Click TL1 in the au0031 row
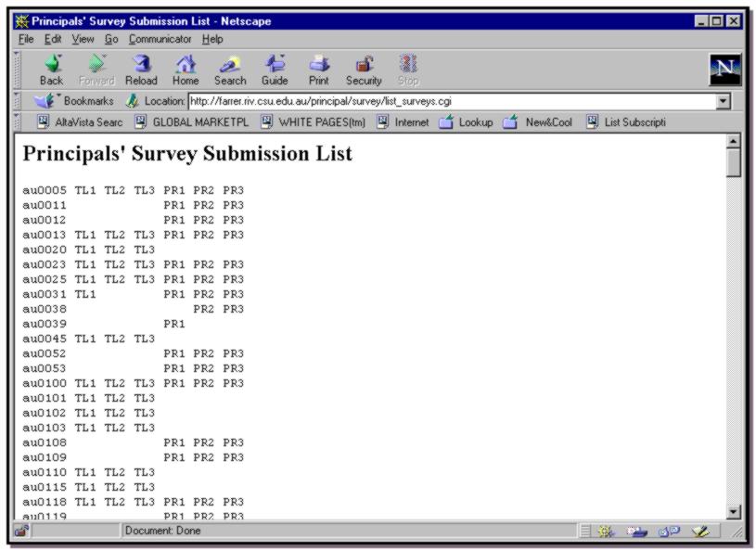Viewport: 756px width, 551px height. 85,294
